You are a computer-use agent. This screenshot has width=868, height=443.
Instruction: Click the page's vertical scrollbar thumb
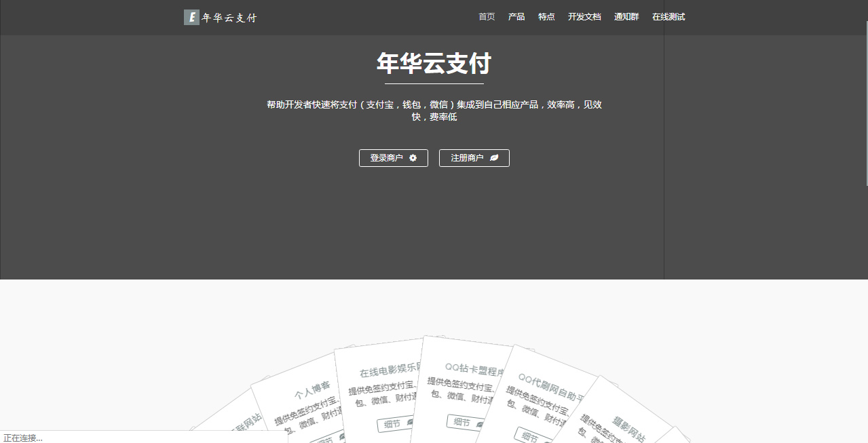tap(866, 102)
